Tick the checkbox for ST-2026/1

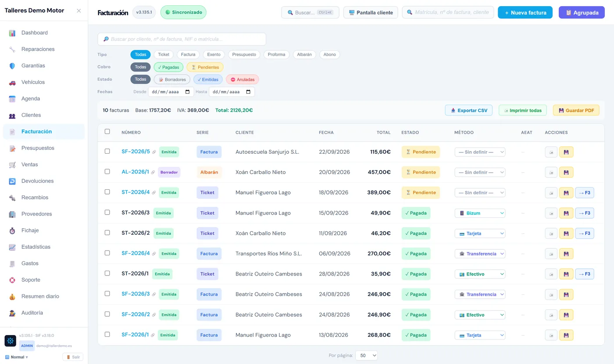pyautogui.click(x=107, y=273)
